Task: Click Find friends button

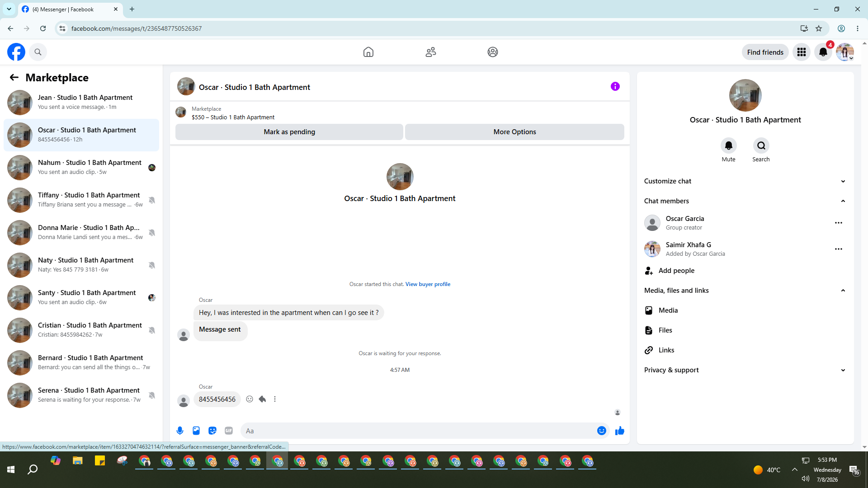Action: coord(765,52)
